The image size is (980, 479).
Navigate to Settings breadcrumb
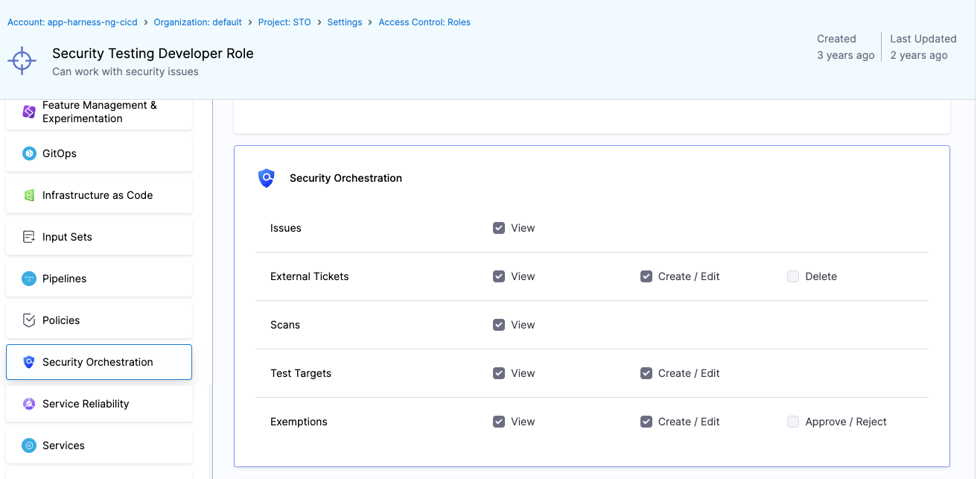(344, 22)
